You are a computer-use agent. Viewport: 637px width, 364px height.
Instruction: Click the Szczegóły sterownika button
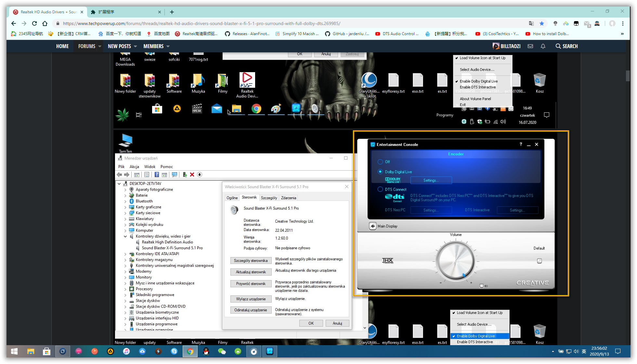coord(251,261)
